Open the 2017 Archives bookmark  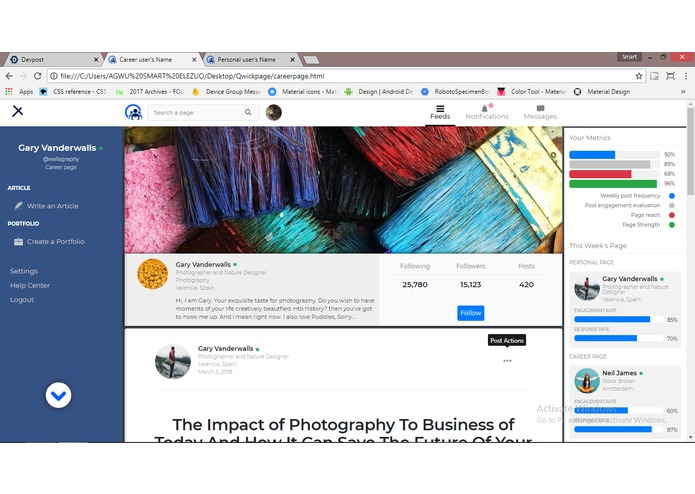150,92
